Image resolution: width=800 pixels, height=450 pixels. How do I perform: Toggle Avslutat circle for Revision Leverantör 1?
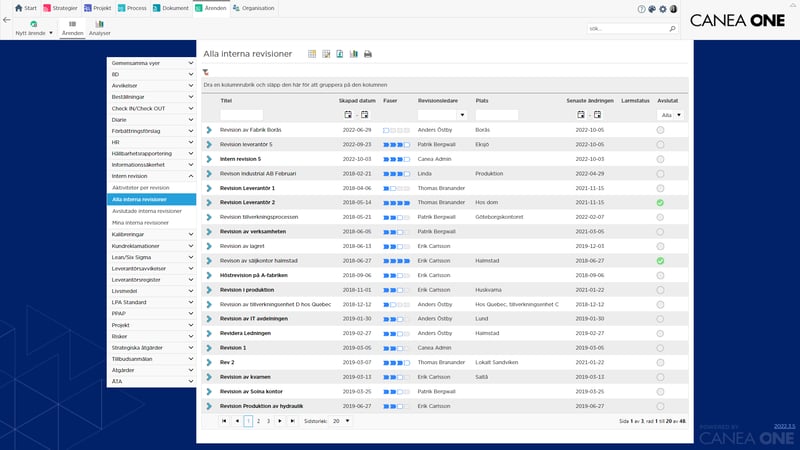tap(660, 188)
